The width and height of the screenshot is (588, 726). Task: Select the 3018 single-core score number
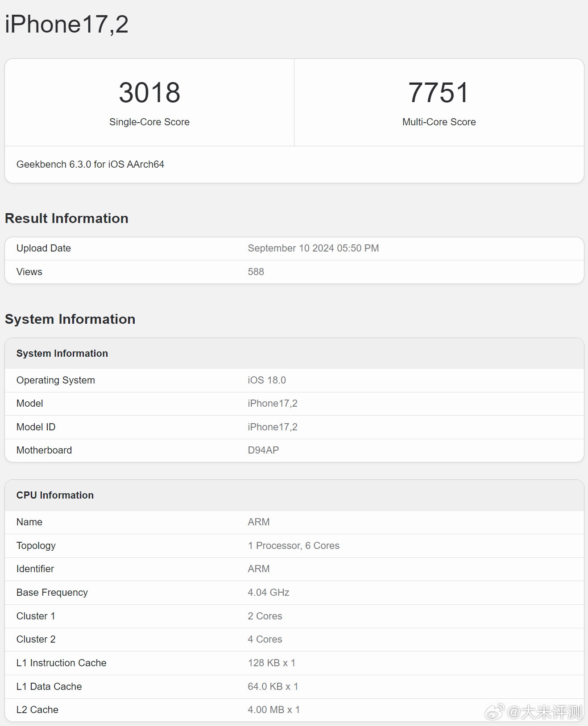tap(149, 93)
